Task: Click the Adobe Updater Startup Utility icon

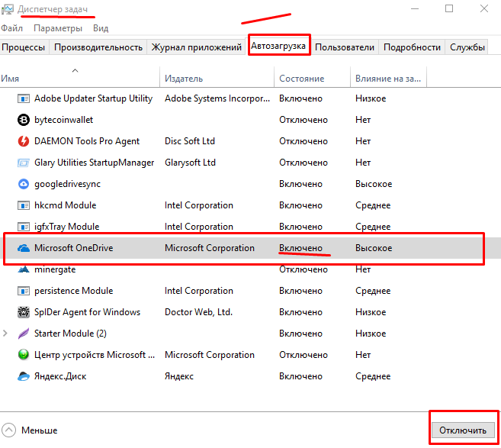Action: pos(23,98)
